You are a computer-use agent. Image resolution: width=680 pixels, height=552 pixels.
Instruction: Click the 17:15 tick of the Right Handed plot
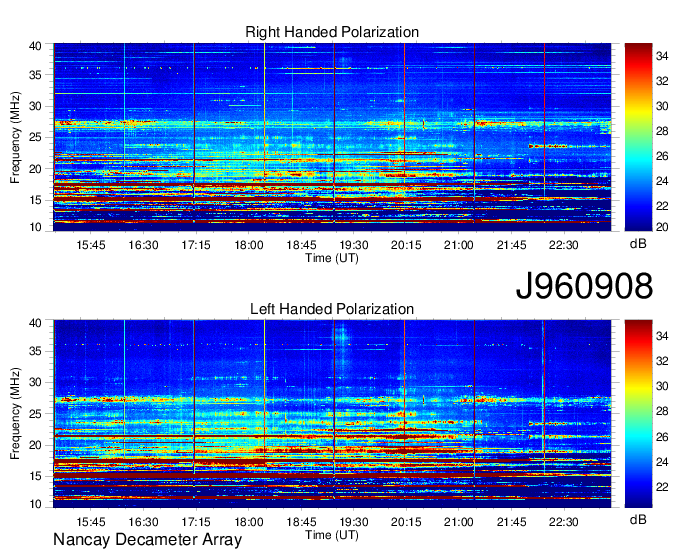196,245
